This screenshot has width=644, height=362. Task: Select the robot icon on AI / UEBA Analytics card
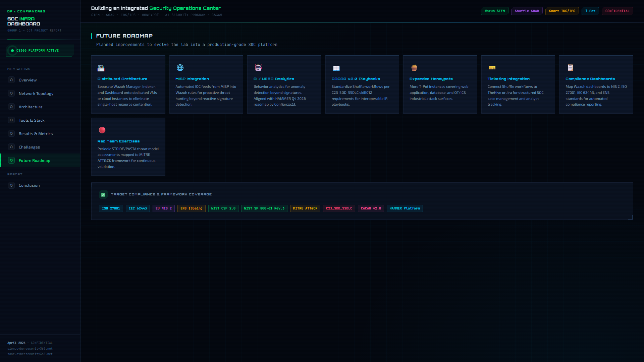(x=258, y=68)
